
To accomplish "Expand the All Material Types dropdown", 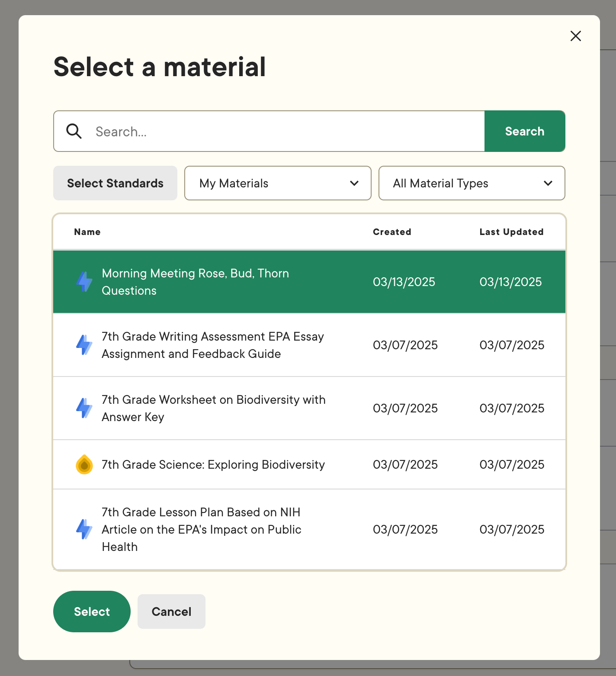I will 472,183.
